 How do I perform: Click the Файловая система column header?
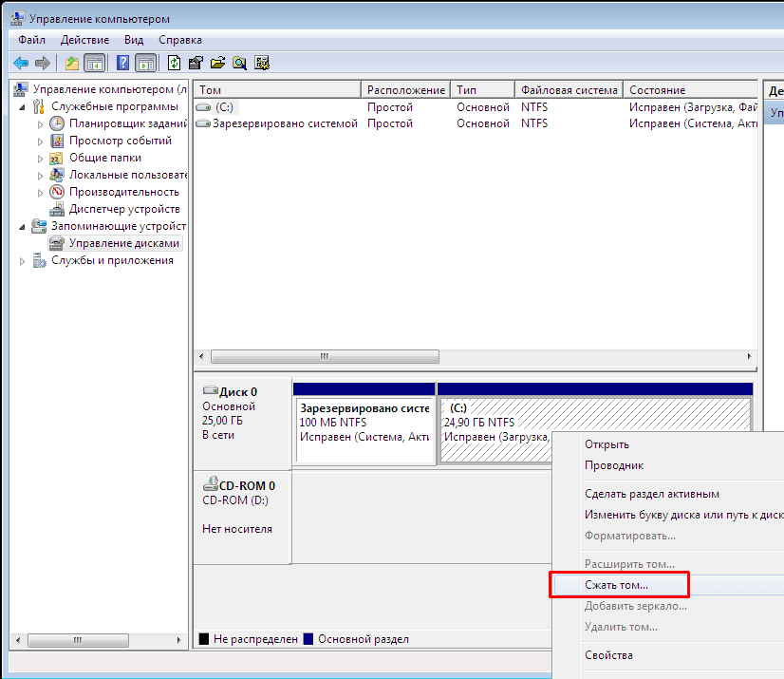(x=569, y=90)
